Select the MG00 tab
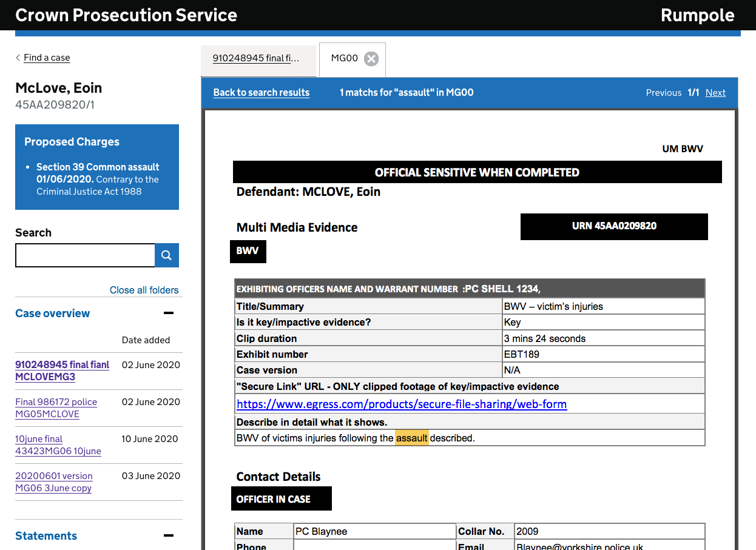This screenshot has width=756, height=550. [344, 58]
